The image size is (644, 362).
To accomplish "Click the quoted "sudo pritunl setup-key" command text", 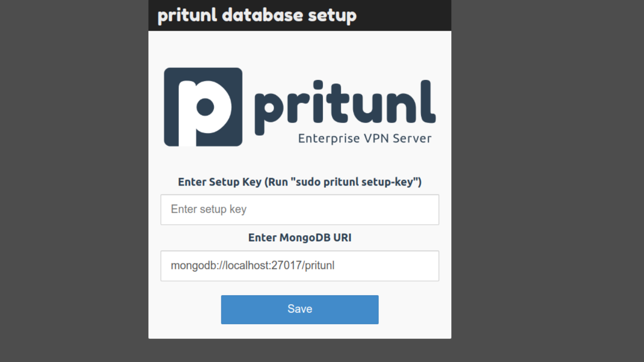I will click(359, 182).
